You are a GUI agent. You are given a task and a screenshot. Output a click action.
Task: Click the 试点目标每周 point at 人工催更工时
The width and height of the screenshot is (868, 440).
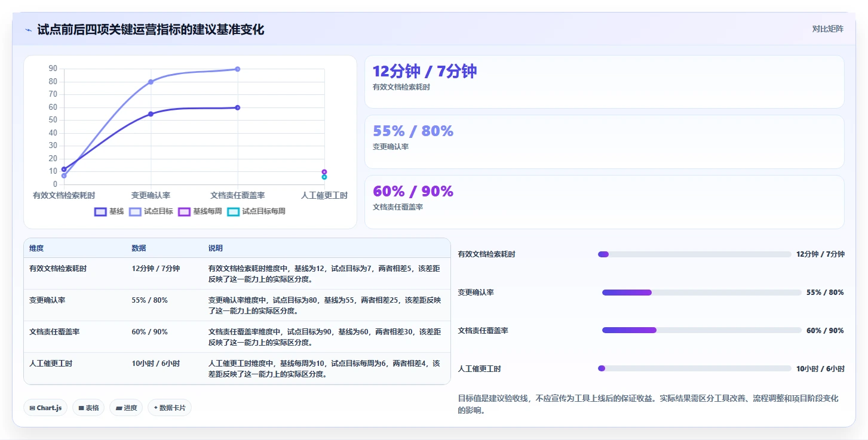[324, 177]
